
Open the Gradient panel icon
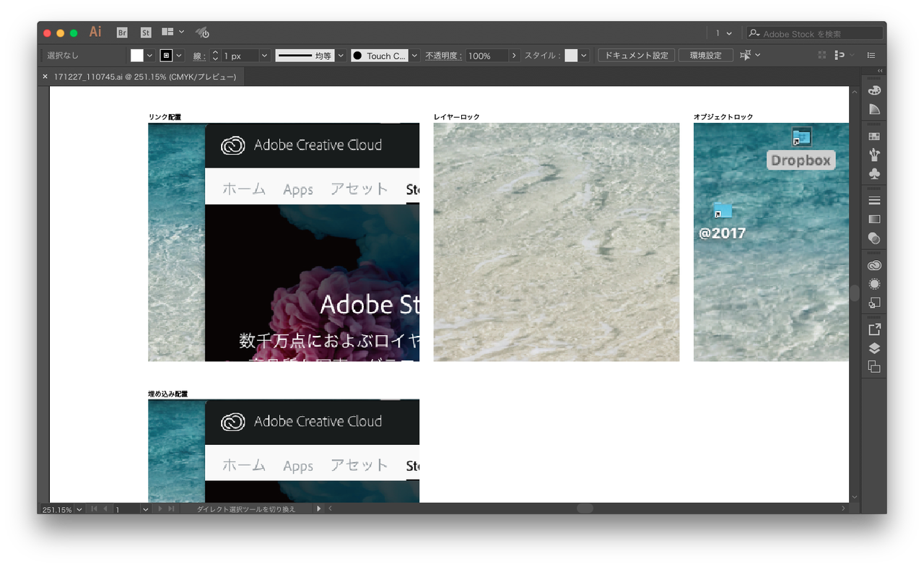point(874,219)
